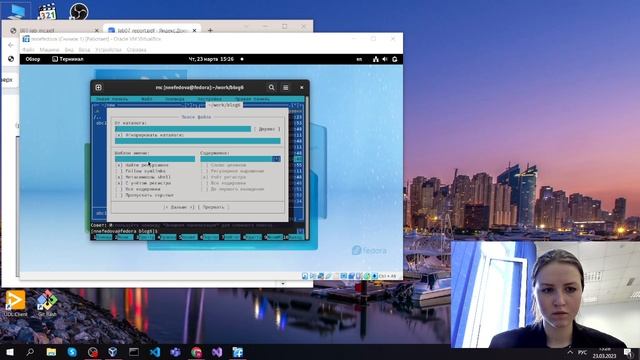
Task: Toggle the Игнорировать каталоги checkbox
Action: point(119,135)
